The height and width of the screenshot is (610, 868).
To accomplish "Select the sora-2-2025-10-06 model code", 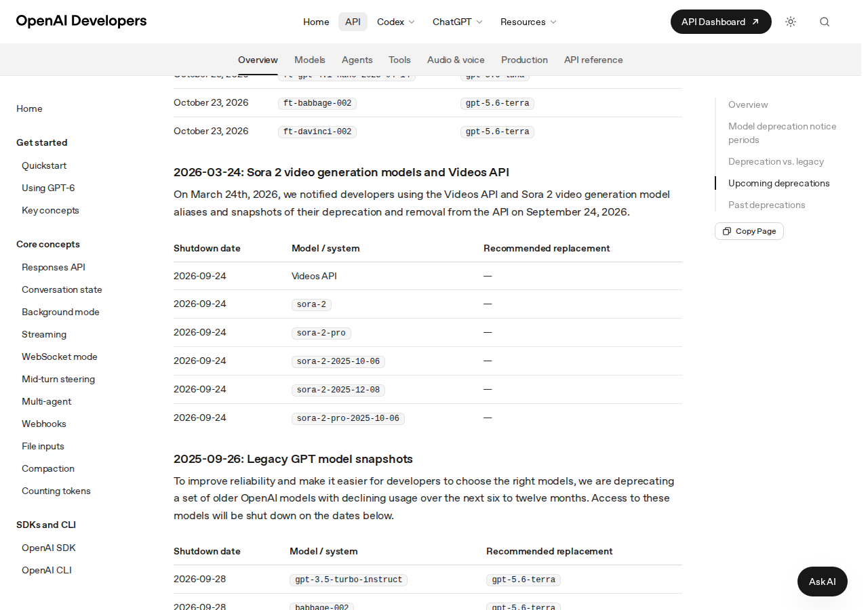I will (338, 362).
